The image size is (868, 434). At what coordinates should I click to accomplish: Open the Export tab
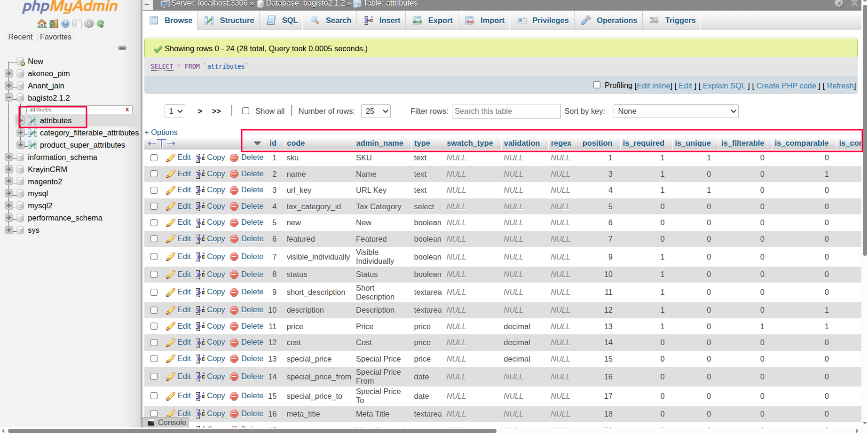433,20
